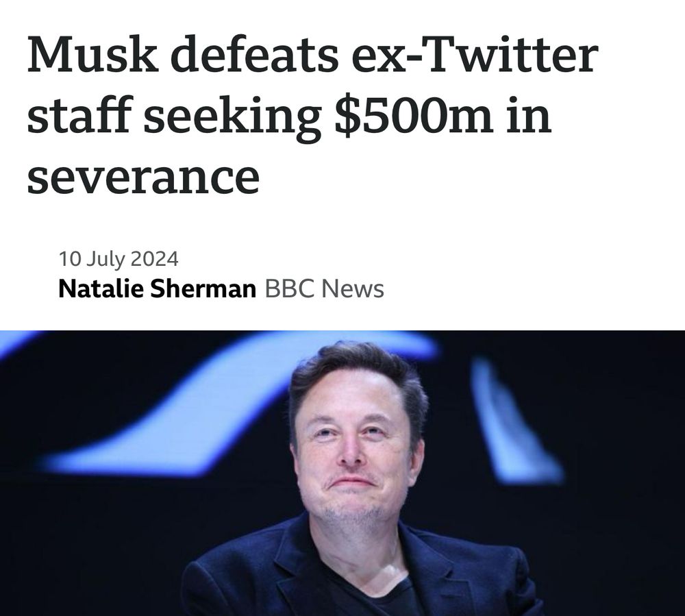Click the surname "Sherman" in the byline

click(x=203, y=288)
